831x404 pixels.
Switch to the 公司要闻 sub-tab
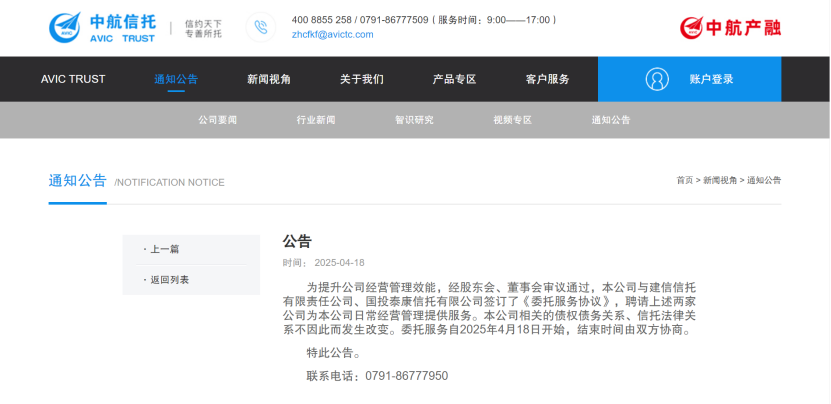tap(217, 120)
